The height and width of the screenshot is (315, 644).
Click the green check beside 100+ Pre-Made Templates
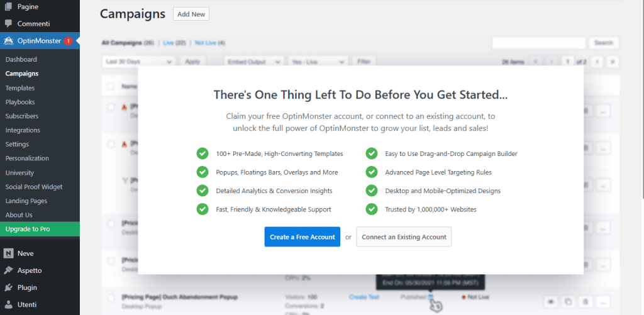(x=203, y=153)
